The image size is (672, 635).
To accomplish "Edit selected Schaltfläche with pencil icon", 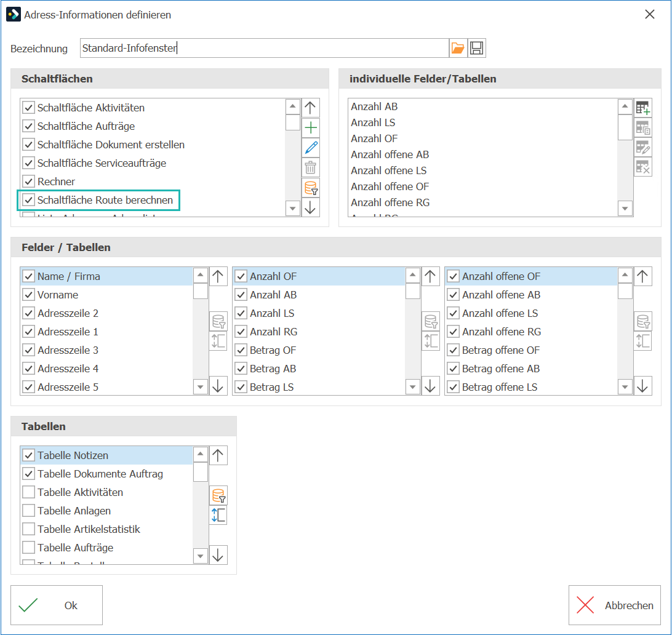I will click(310, 148).
